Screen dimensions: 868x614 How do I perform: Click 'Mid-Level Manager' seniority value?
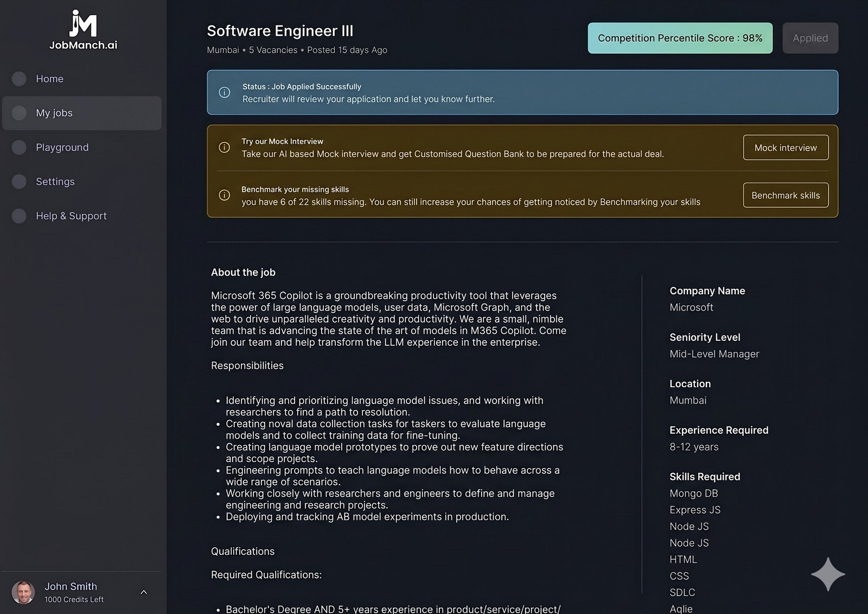[x=714, y=354]
